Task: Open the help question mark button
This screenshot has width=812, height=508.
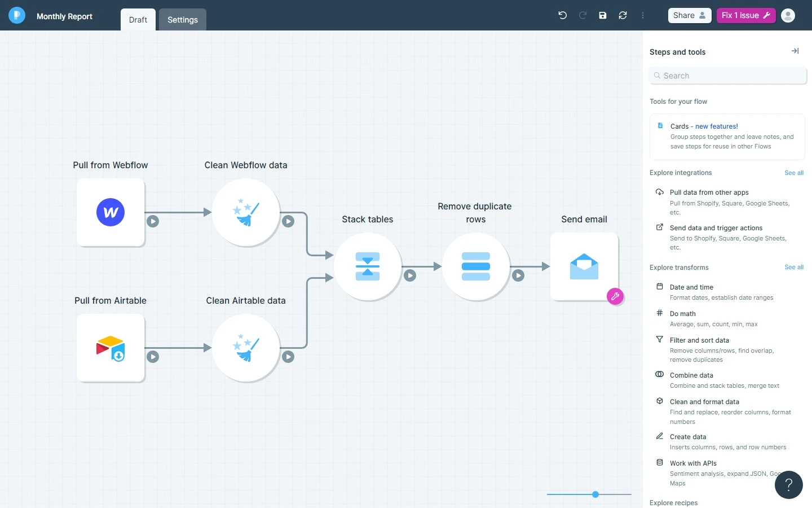Action: tap(789, 485)
